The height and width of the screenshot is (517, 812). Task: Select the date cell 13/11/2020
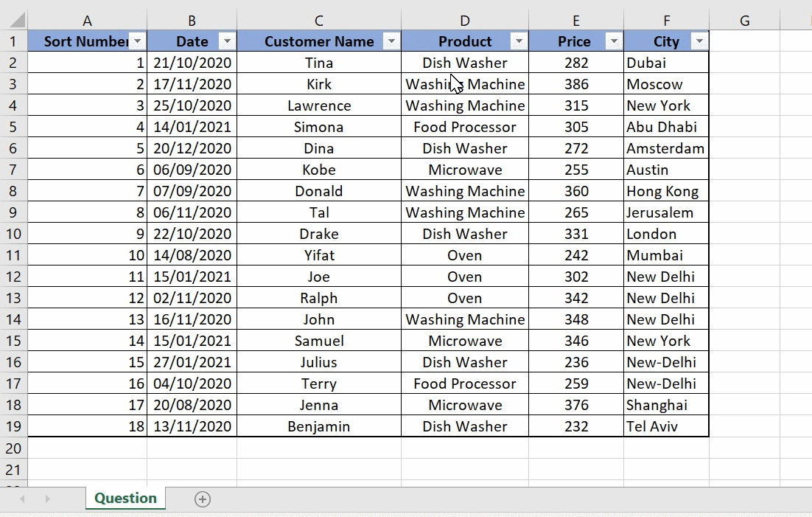[192, 426]
